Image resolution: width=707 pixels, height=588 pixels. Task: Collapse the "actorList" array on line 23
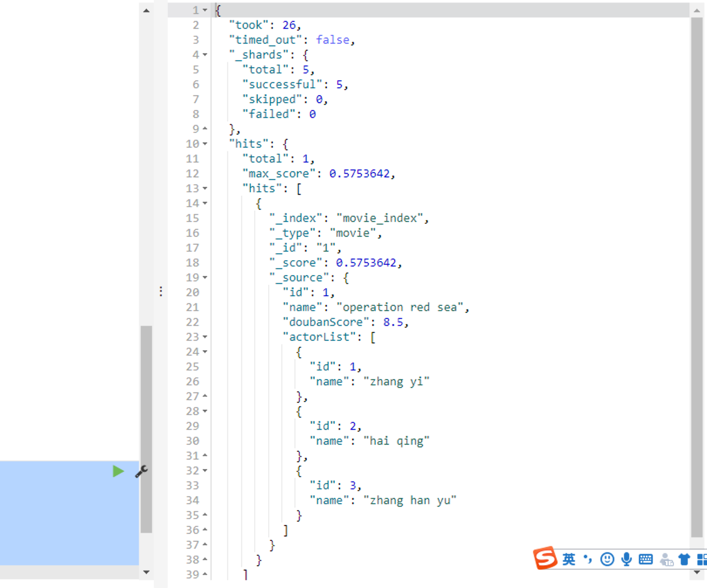[x=205, y=337]
